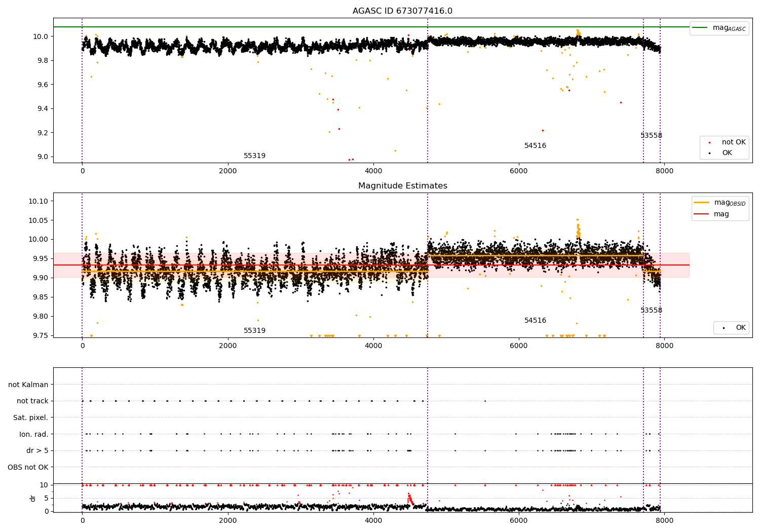Click the 8000 x-tick under Magnitude Estimates plot

coord(665,346)
